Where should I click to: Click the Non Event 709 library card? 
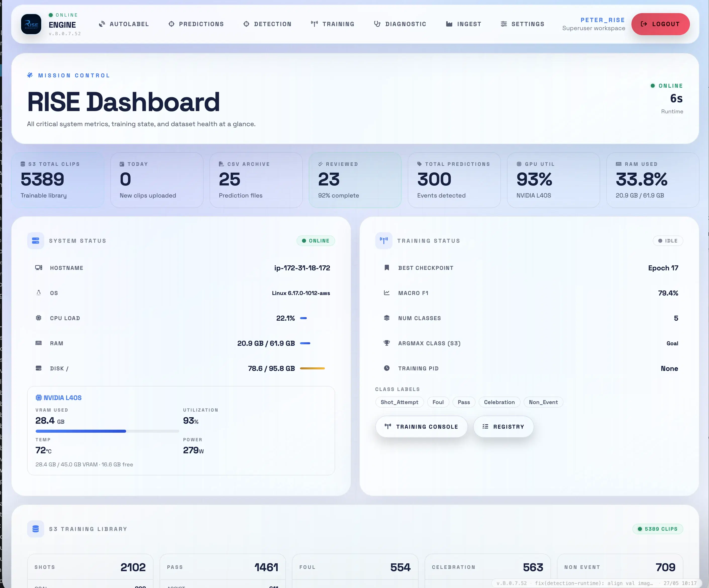[620, 571]
